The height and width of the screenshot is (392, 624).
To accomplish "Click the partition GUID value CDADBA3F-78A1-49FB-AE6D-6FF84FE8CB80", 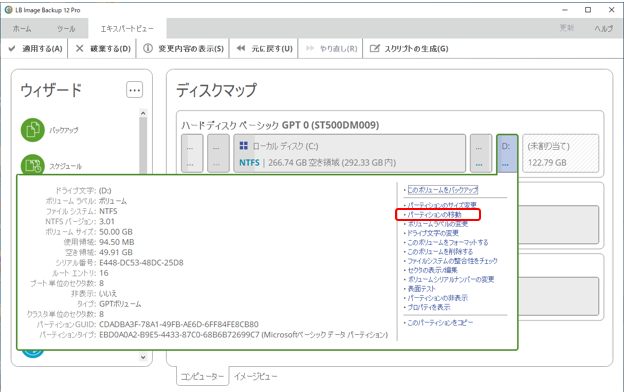I will click(179, 324).
